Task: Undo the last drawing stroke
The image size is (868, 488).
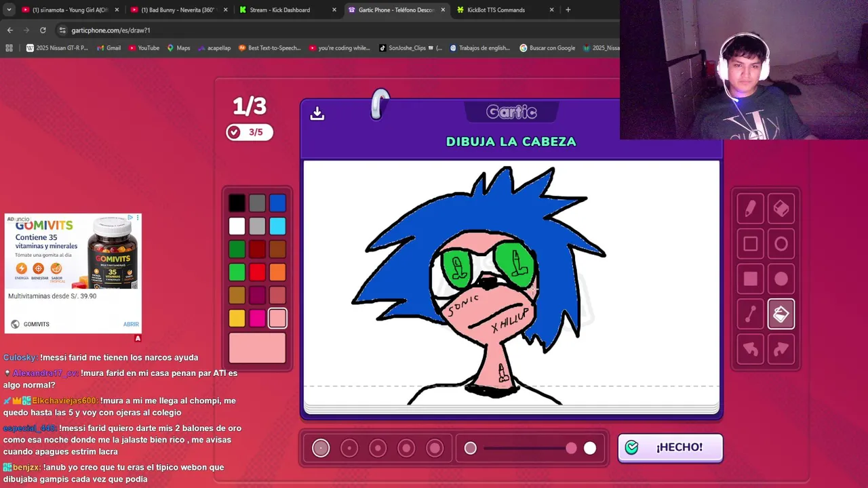Action: tap(750, 349)
